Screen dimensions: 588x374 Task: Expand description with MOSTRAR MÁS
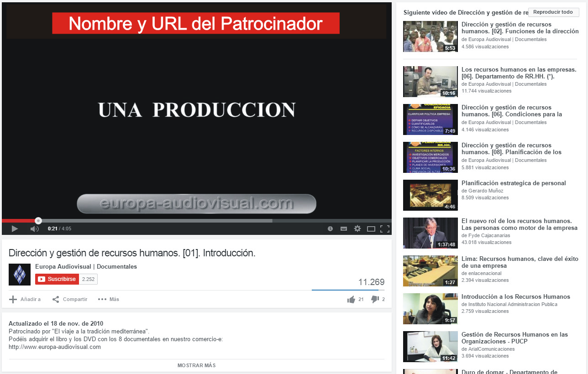coord(197,365)
